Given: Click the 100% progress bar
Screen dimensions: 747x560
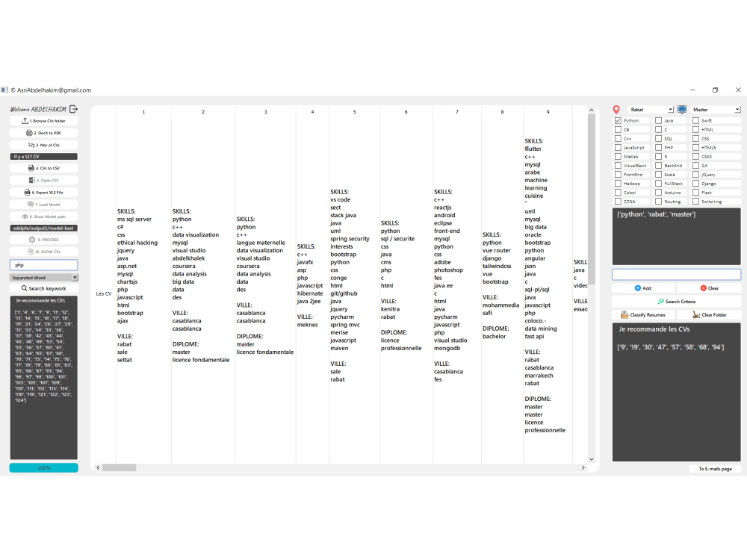Looking at the screenshot, I should coord(43,468).
